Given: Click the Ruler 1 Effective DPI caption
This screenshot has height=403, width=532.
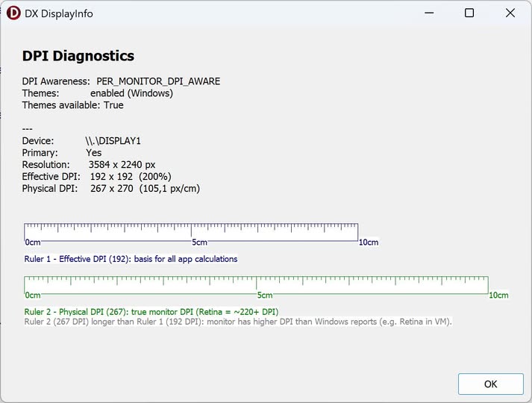Looking at the screenshot, I should point(131,259).
